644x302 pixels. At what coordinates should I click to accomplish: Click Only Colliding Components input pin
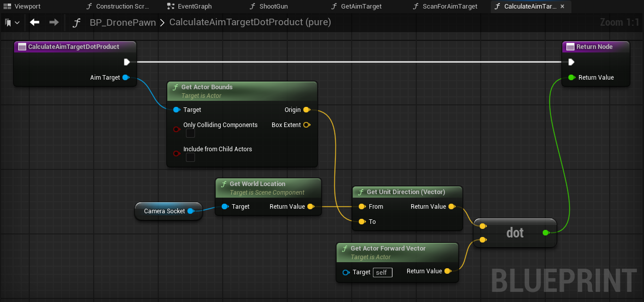click(176, 129)
